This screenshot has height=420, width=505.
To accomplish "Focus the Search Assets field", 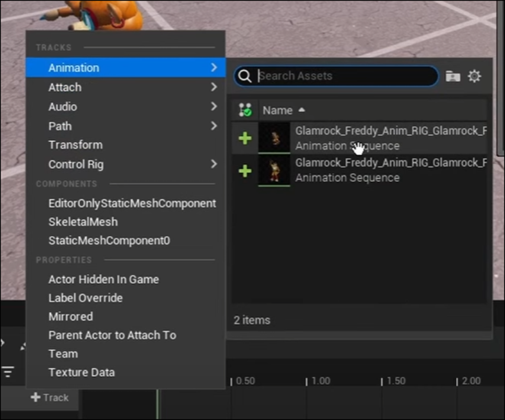I will click(x=336, y=76).
